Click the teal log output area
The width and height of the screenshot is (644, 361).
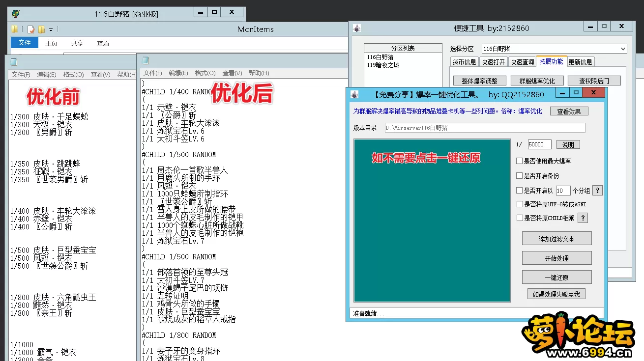[x=432, y=220]
